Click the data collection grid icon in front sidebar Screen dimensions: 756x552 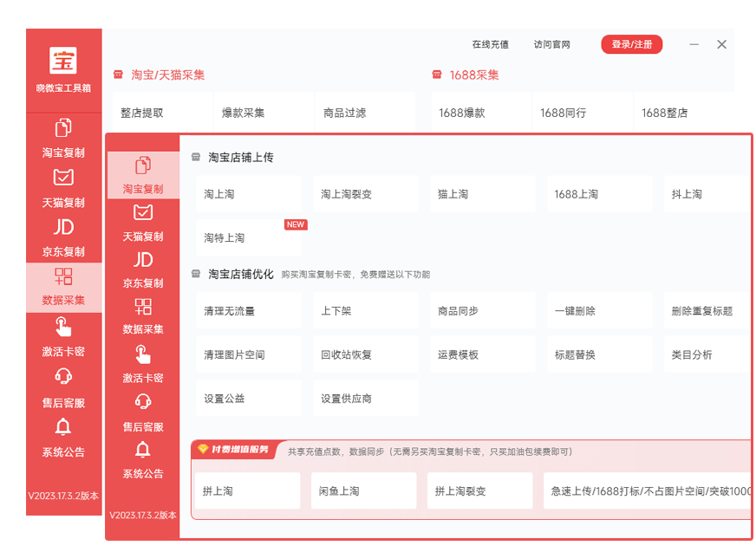(143, 307)
